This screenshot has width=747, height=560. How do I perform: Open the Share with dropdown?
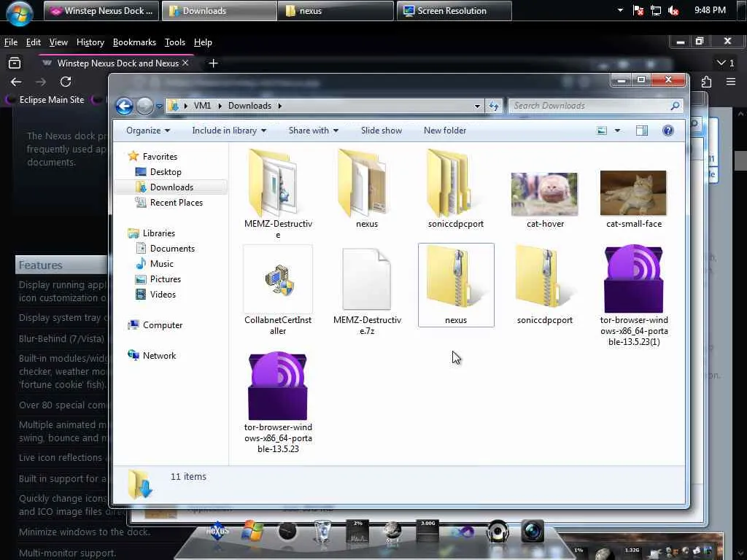coord(313,131)
